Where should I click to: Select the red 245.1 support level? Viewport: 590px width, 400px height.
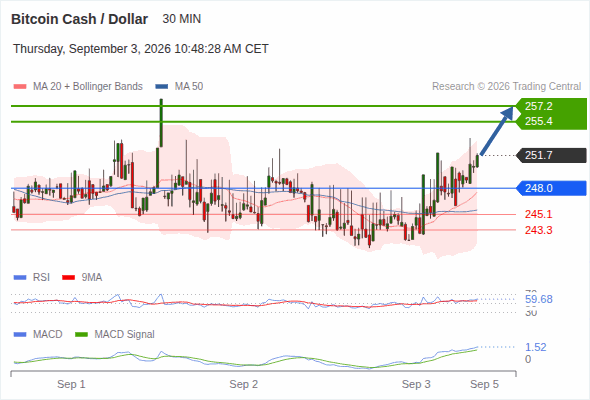[538, 214]
